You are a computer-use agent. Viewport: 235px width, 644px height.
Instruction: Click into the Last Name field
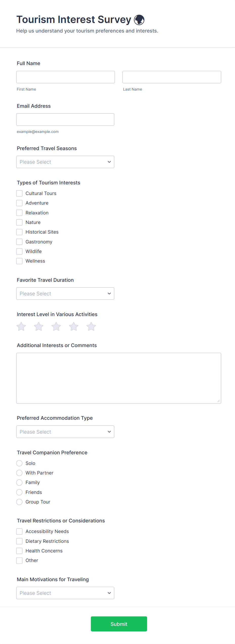[172, 77]
